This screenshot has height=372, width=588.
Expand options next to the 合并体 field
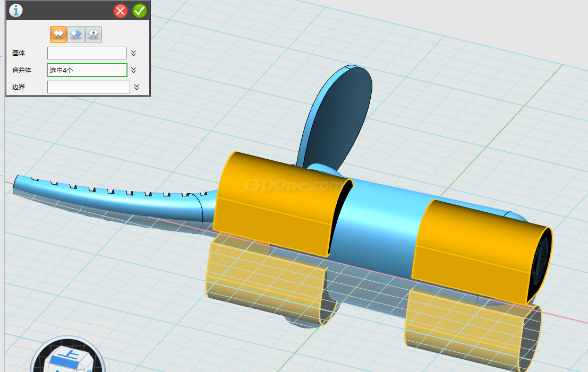coord(134,70)
